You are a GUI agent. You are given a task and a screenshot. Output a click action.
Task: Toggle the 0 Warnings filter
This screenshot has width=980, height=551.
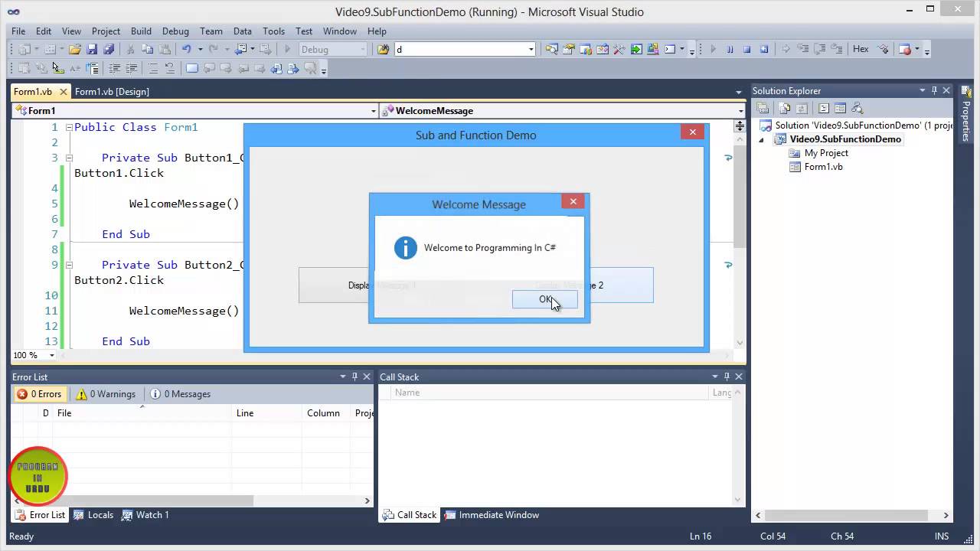click(106, 394)
